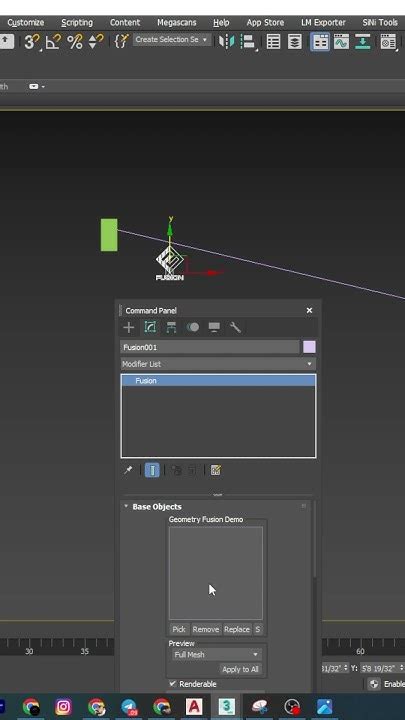405x720 pixels.
Task: Toggle the 3D Snaps icon
Action: click(x=31, y=42)
